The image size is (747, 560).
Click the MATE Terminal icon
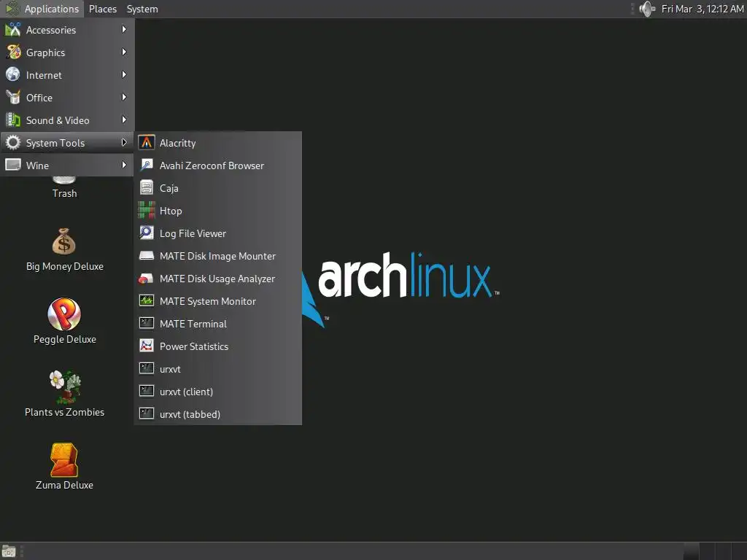[x=146, y=323]
